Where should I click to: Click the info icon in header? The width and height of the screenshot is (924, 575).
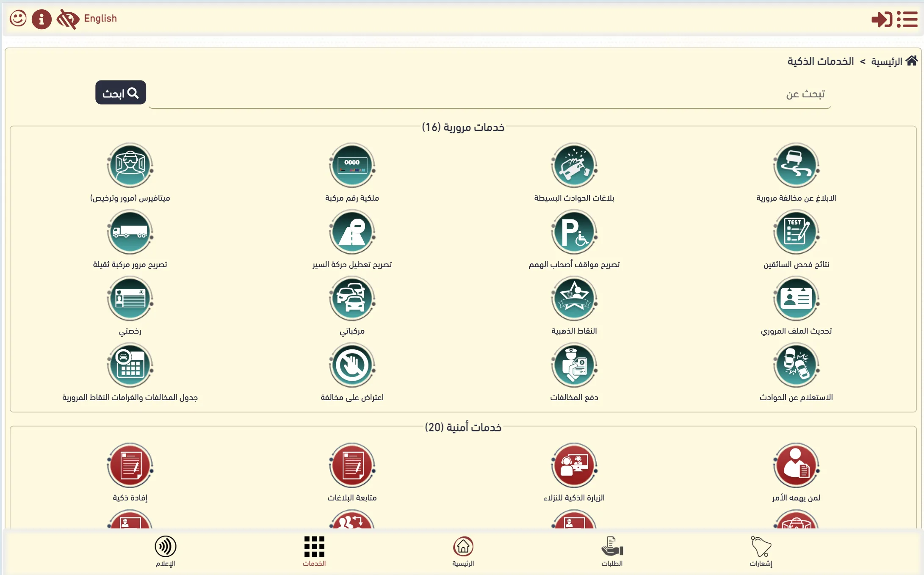(41, 19)
